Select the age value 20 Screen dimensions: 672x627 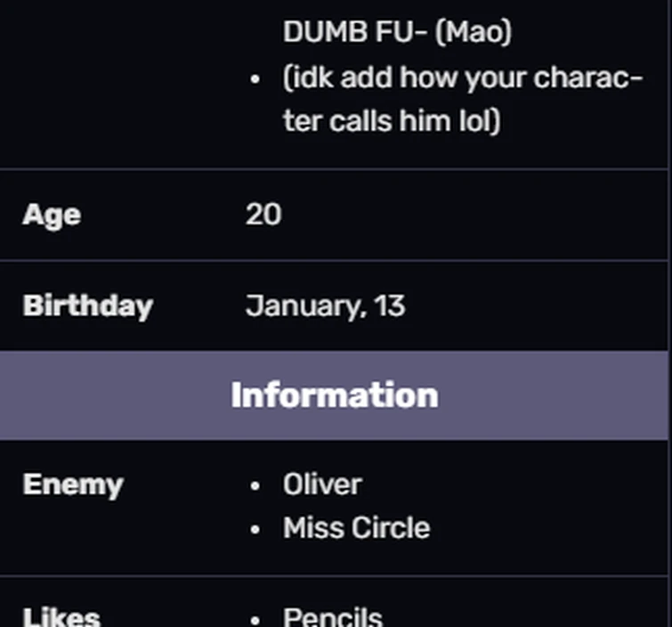[263, 215]
